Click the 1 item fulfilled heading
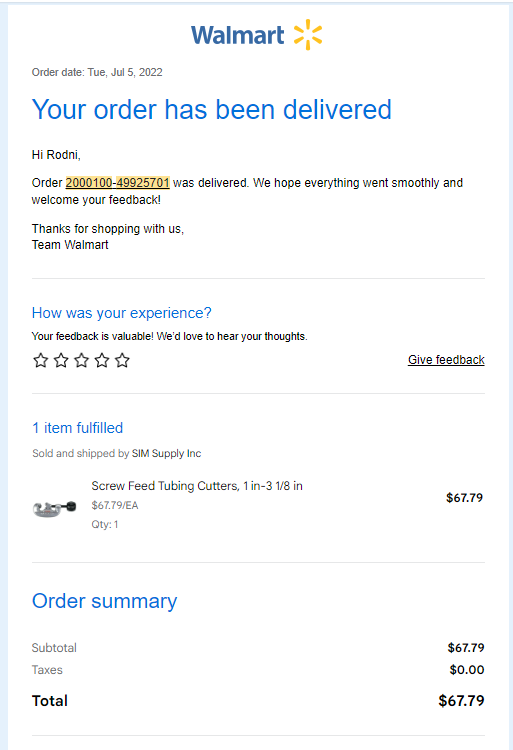The height and width of the screenshot is (750, 513). tap(77, 428)
